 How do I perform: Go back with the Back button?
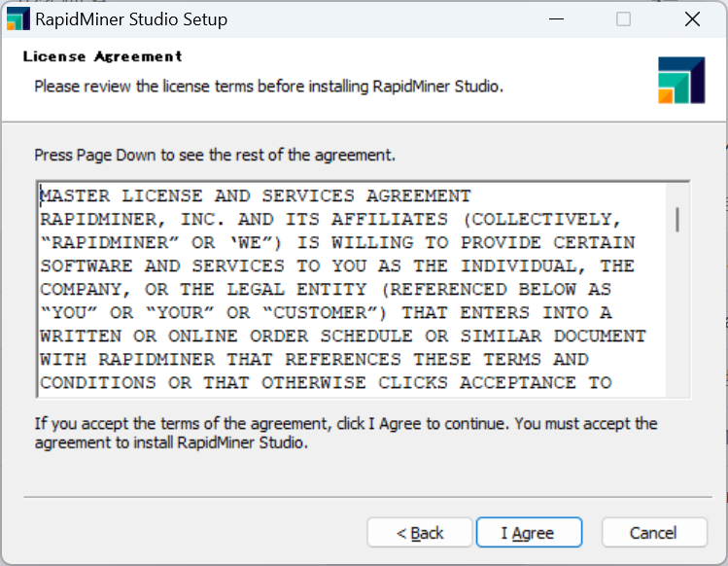420,533
